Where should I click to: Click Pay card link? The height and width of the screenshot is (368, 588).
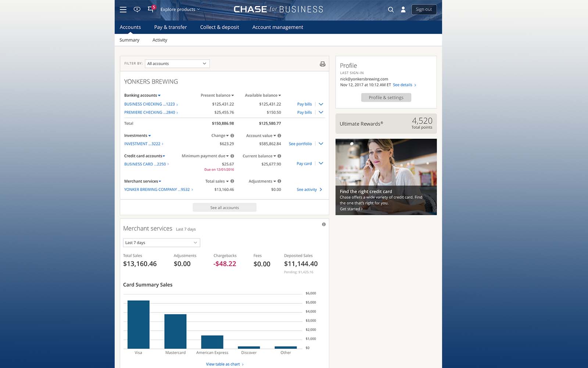304,164
